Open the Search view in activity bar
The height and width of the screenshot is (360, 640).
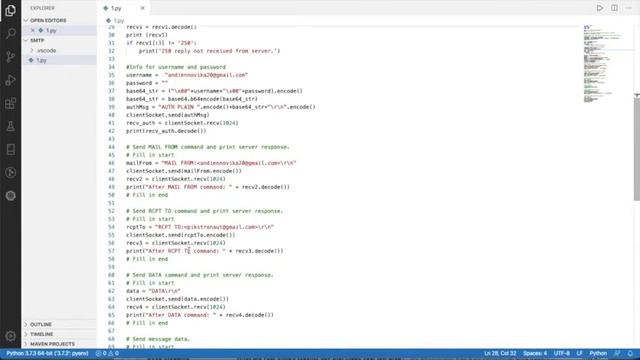(11, 33)
